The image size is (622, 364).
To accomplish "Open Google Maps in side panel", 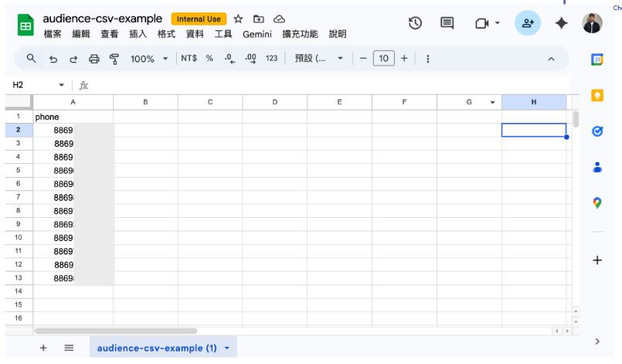I will pos(597,202).
